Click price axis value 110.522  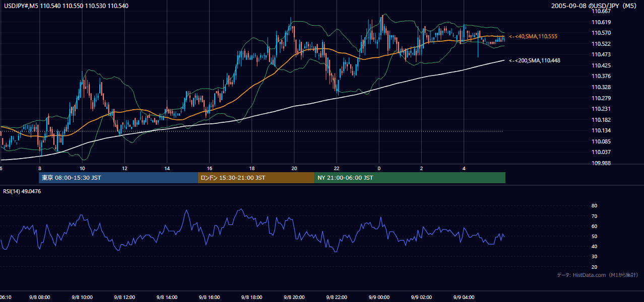[602, 44]
